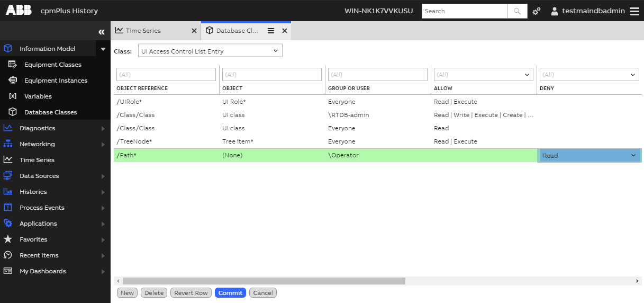Click the Recent Items clock icon
Screen dimensions: 644x303
pos(8,255)
